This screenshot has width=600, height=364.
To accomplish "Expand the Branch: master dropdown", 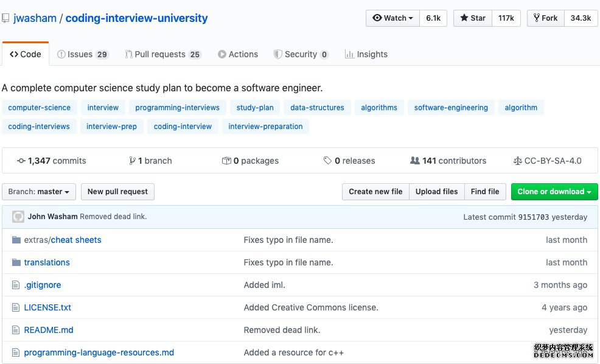I will click(39, 191).
